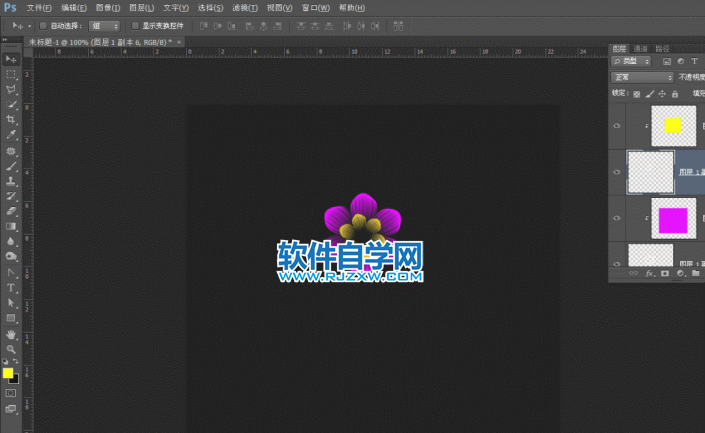The height and width of the screenshot is (433, 705).
Task: Select the Rectangle shape tool
Action: (11, 318)
